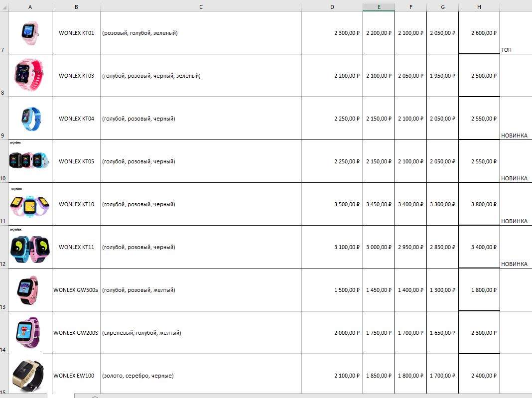Select GW200S price 1 750,00 ₽
Viewport: 532px width, 398px height.
coord(379,333)
